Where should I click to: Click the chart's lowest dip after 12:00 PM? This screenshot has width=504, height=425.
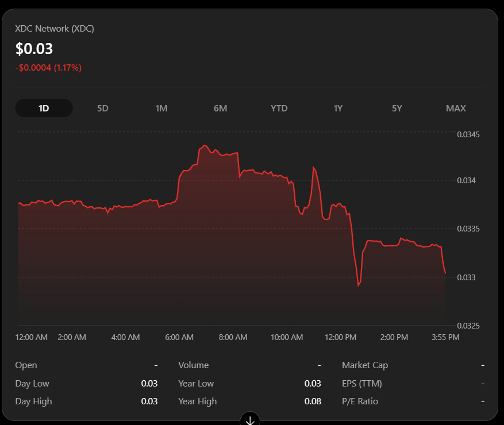[359, 285]
